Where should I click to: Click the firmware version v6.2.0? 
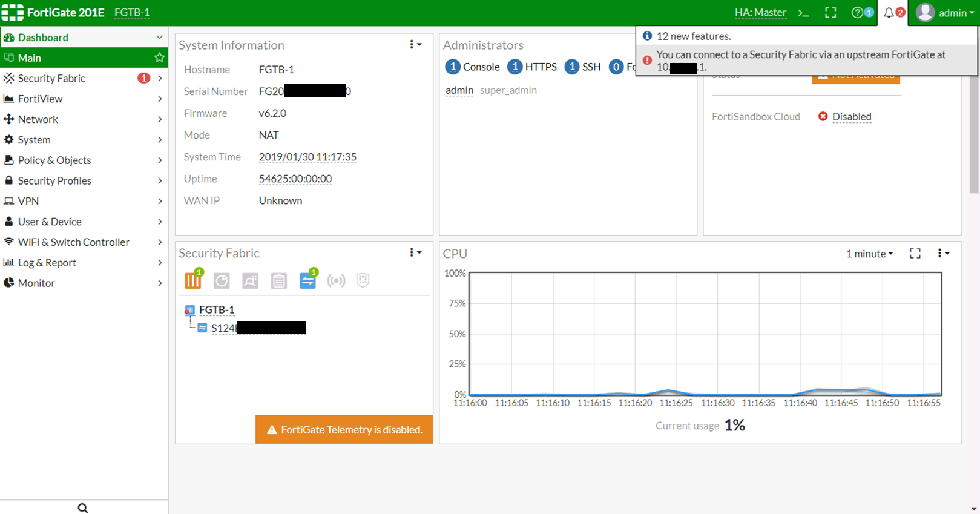[x=272, y=113]
